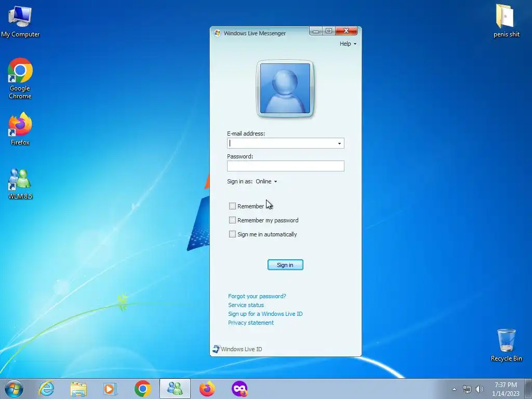Select the Firefox desktop shortcut
Viewport: 532px width, 399px height.
coord(20,129)
